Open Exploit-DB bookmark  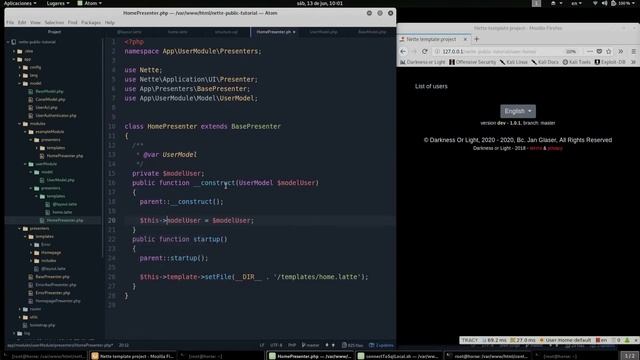pos(610,62)
